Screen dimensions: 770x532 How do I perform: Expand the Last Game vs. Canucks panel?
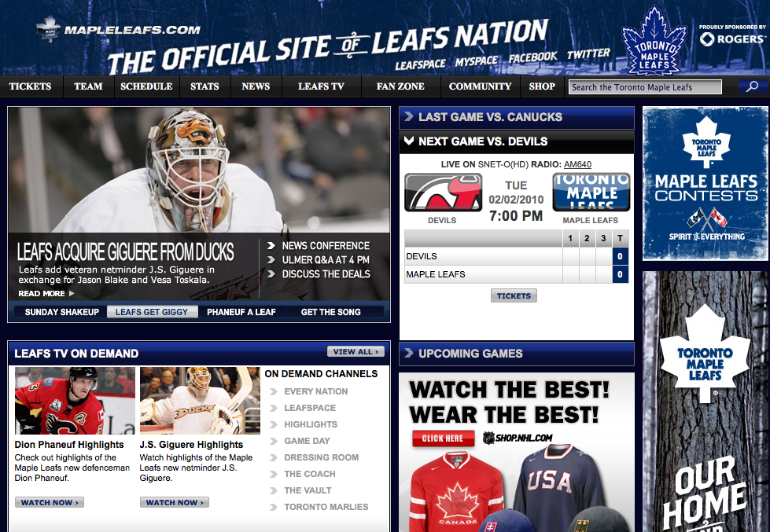click(x=517, y=117)
